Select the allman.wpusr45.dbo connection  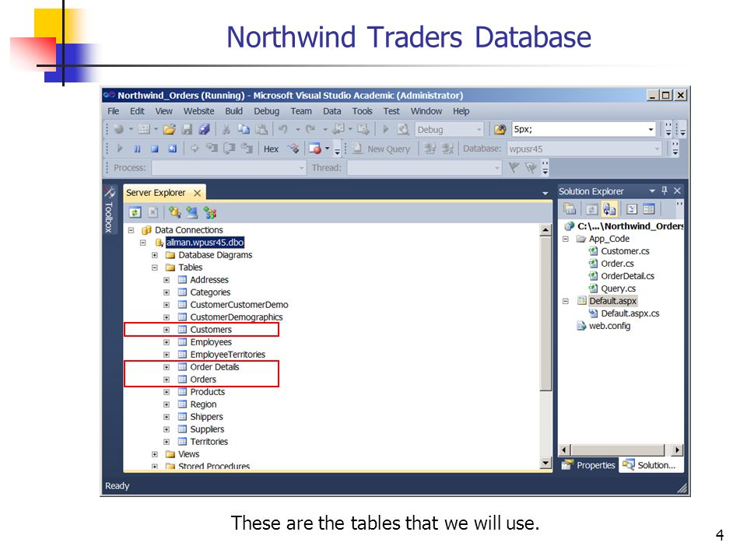(205, 243)
